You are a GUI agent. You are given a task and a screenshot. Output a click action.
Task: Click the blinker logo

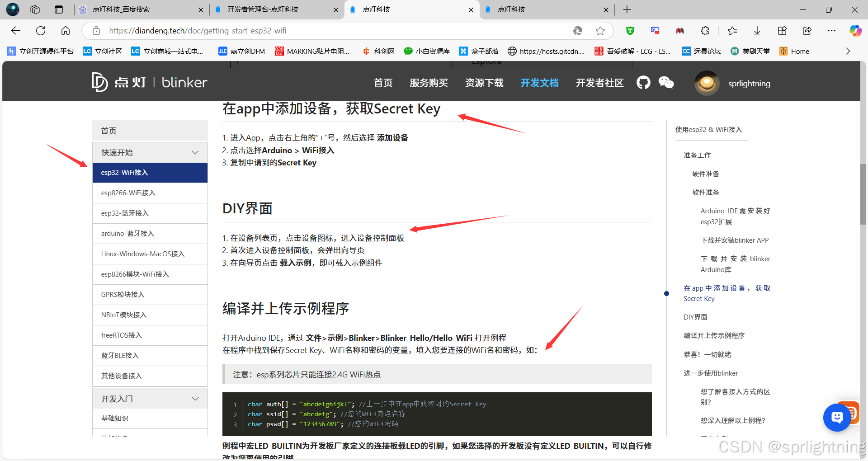[x=150, y=82]
